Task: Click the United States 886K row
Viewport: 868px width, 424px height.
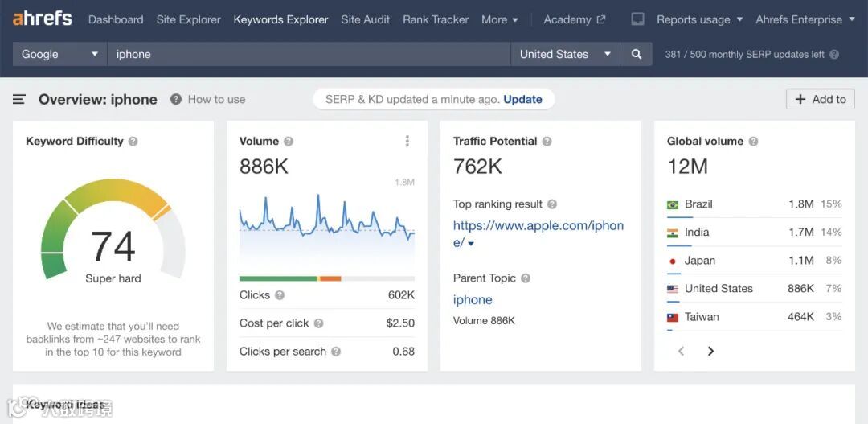Action: click(754, 289)
